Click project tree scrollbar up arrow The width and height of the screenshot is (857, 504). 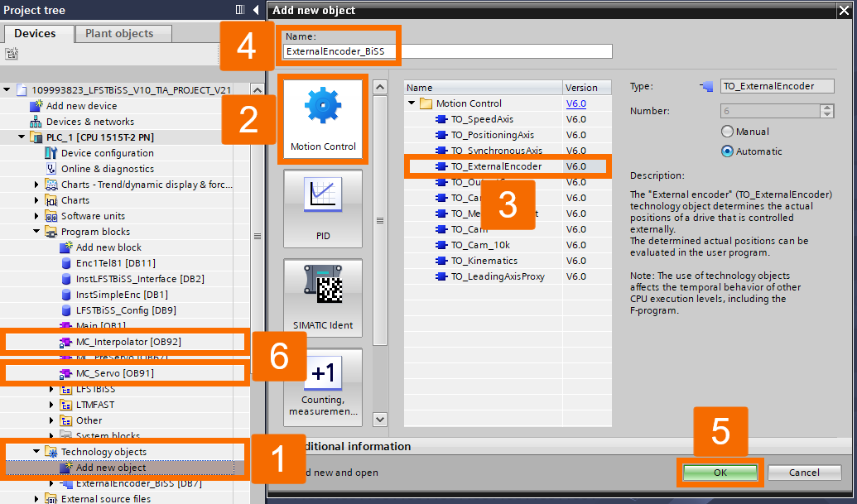point(257,89)
